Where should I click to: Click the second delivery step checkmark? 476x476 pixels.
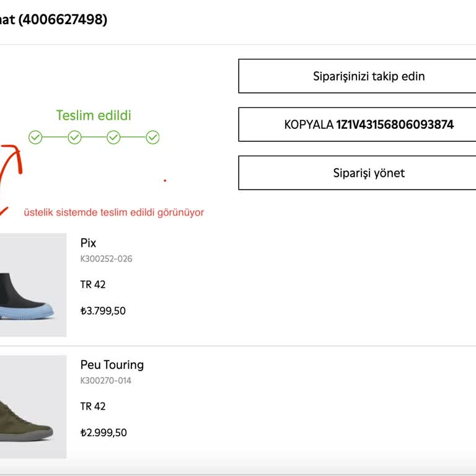pos(74,138)
